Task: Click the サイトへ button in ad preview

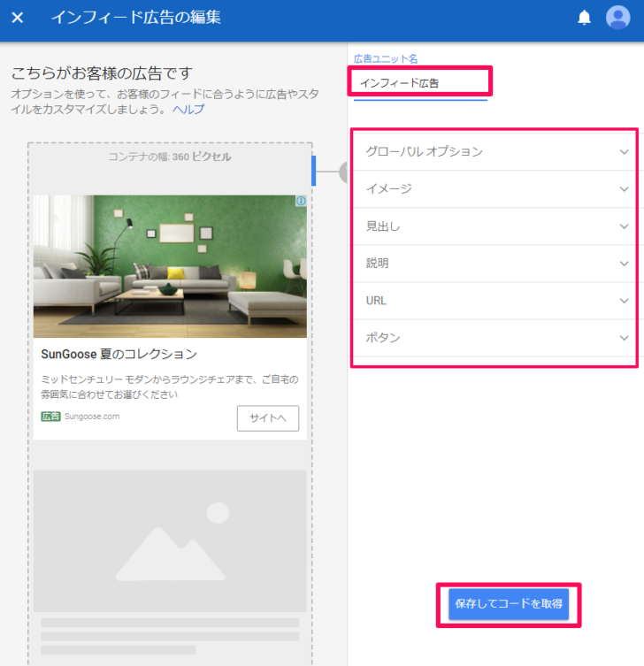Action: click(x=268, y=418)
